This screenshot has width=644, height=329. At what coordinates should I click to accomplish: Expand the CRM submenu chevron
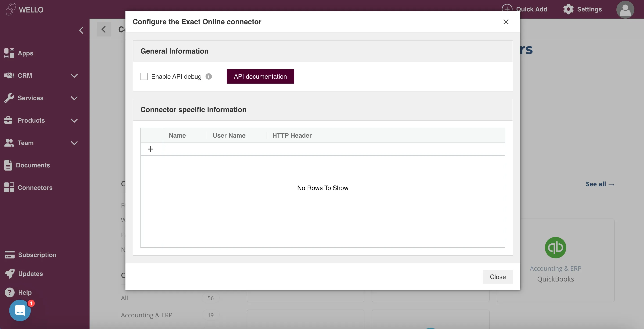pos(74,75)
